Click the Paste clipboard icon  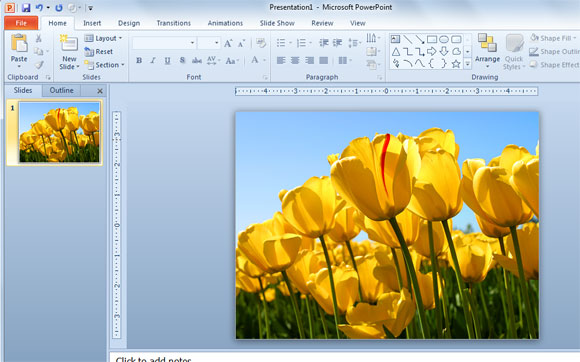19,44
